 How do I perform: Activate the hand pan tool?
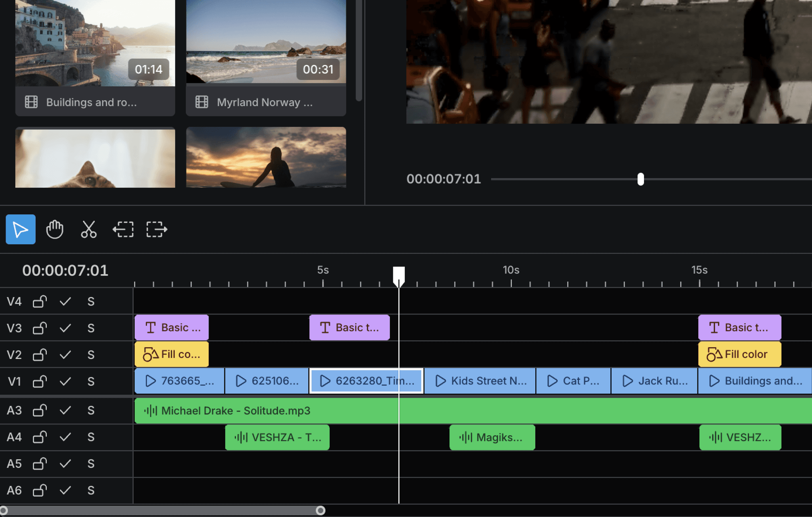(x=54, y=229)
